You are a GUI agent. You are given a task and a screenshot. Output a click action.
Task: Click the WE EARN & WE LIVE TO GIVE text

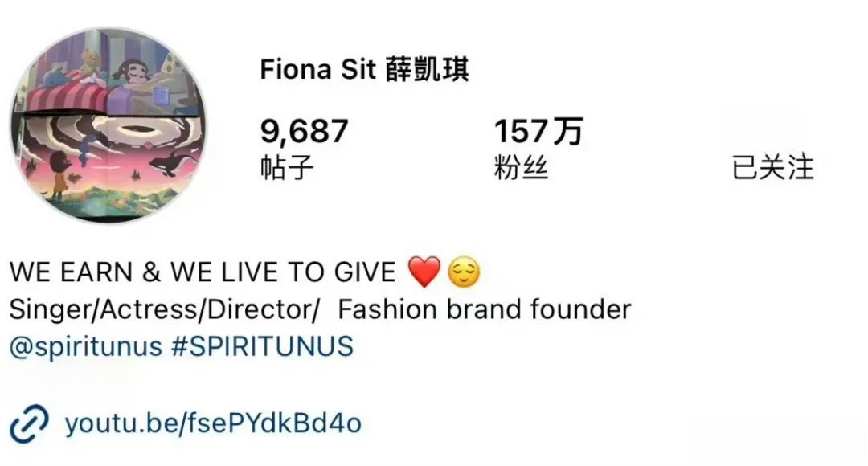203,272
